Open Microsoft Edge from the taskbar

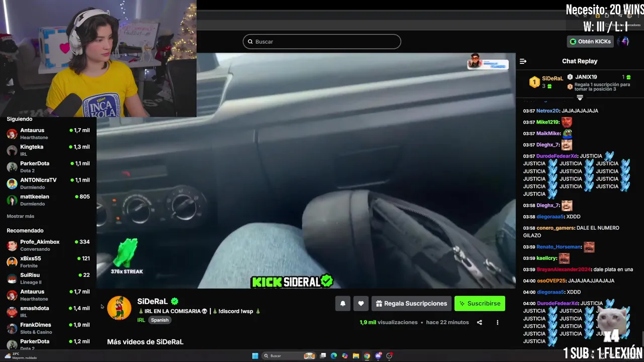tap(334, 356)
